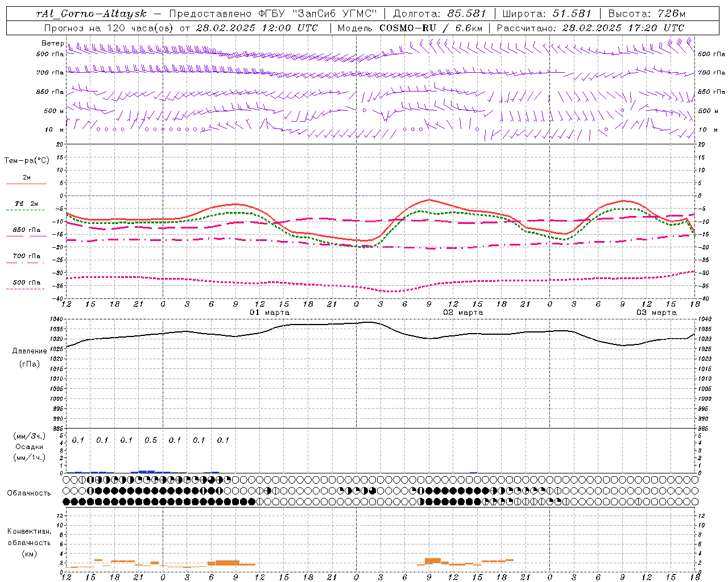Select the Широта: 51.581 header value
Screen dimensions: 728x582
pos(547,14)
